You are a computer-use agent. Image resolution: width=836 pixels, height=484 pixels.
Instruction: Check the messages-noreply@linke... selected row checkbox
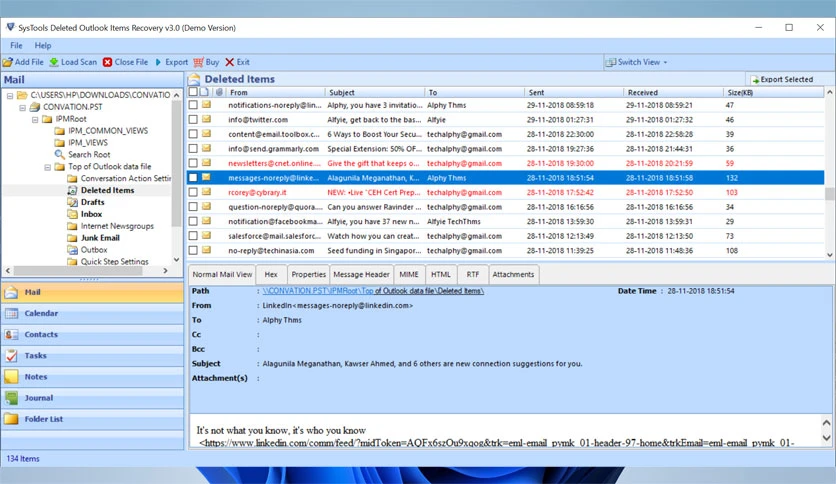pos(193,178)
